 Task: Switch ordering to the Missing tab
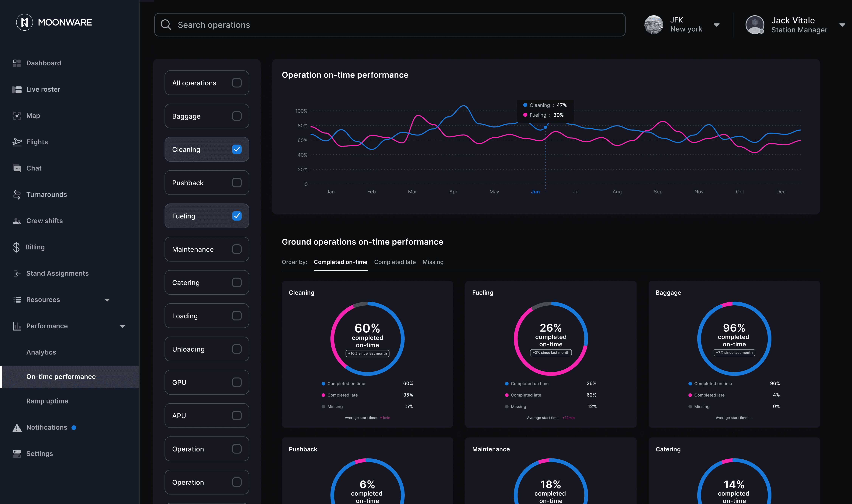(x=433, y=262)
